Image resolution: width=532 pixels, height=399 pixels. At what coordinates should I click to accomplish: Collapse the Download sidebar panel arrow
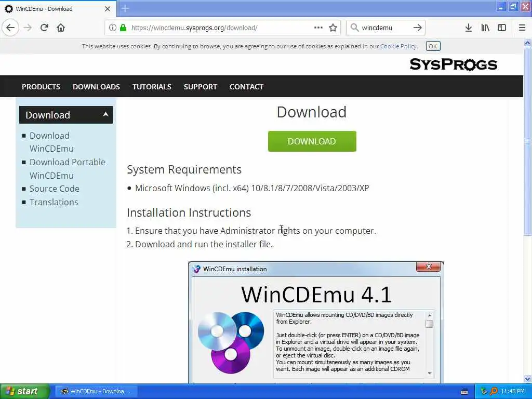tap(105, 114)
